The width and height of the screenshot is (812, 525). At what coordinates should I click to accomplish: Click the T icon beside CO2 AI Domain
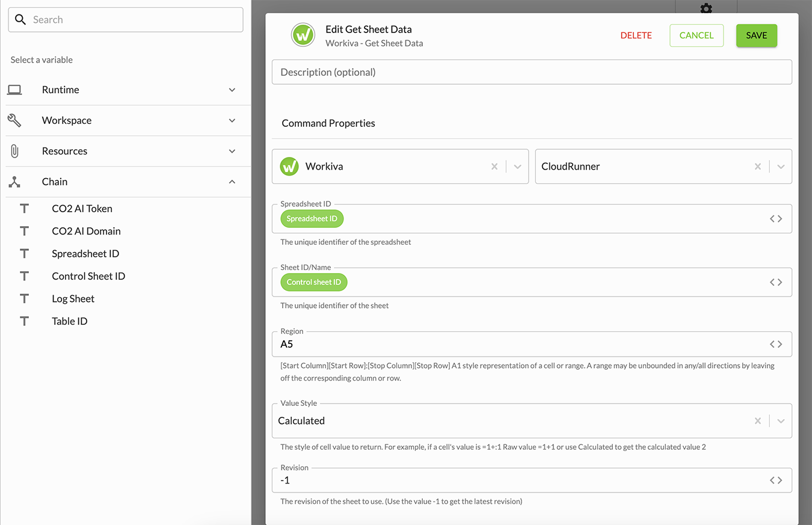tap(24, 231)
